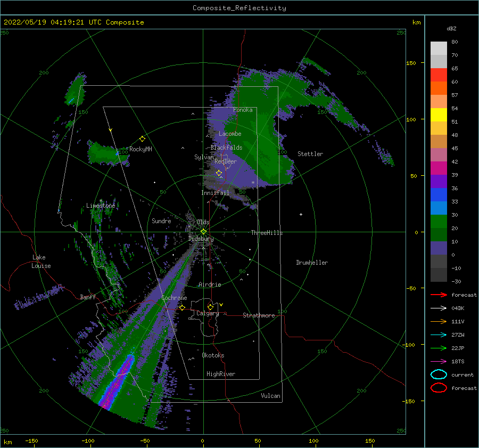Click the asterisk marker above Limestone
The image size is (479, 448).
(101, 201)
